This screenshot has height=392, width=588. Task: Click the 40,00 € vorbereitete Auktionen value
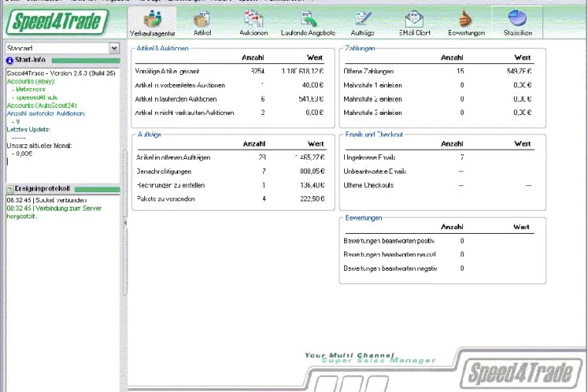point(313,85)
